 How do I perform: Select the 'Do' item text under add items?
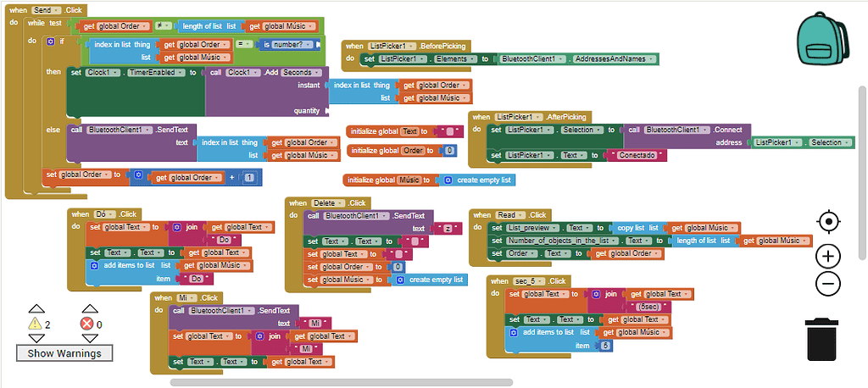[196, 279]
